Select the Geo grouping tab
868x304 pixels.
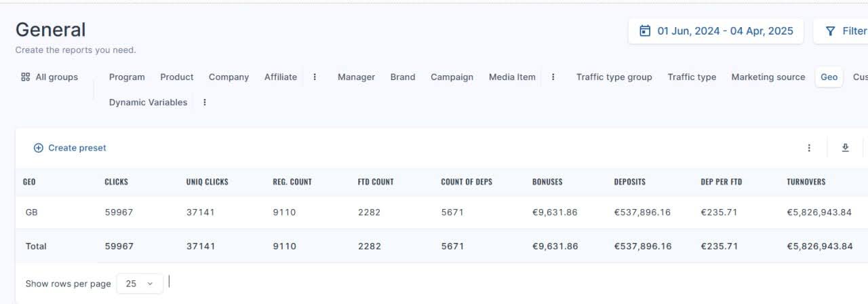[x=829, y=77]
